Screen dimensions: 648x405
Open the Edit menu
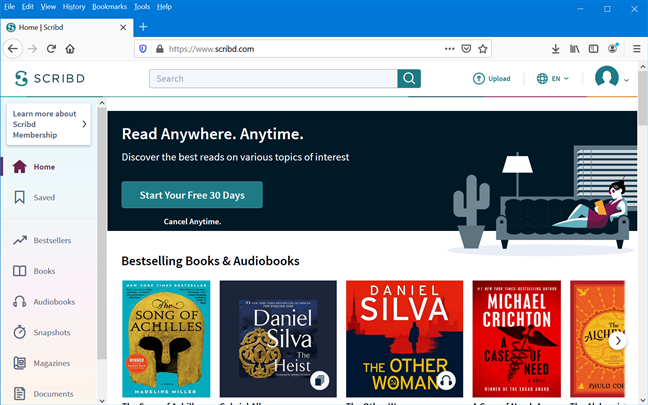[x=28, y=7]
